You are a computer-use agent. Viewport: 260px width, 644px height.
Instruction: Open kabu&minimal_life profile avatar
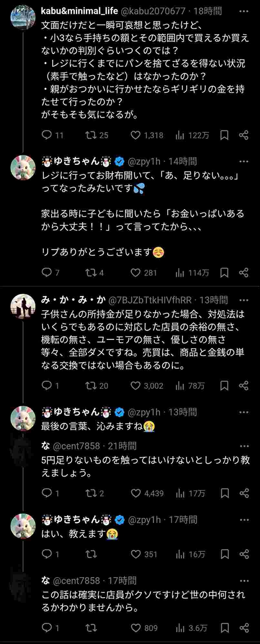(x=23, y=17)
